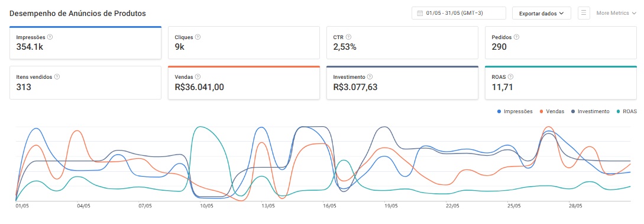644x224 pixels.
Task: Toggle Impressões series in chart legend
Action: click(514, 111)
